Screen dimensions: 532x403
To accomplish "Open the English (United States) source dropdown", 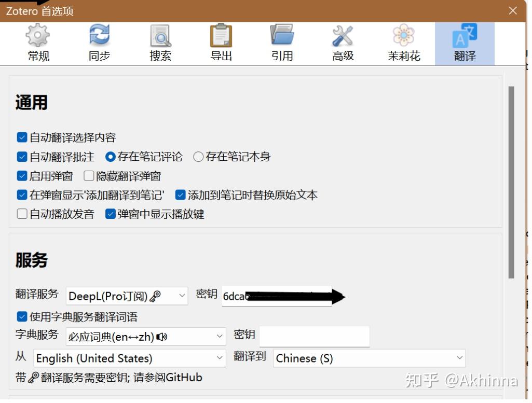I will click(126, 358).
